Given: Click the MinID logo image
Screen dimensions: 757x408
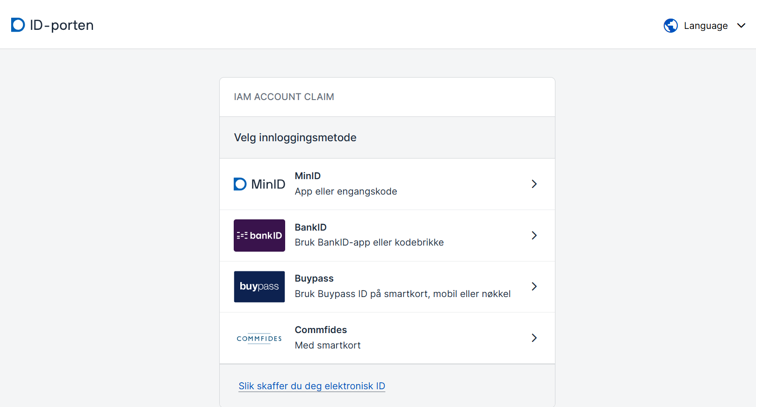Looking at the screenshot, I should click(259, 184).
